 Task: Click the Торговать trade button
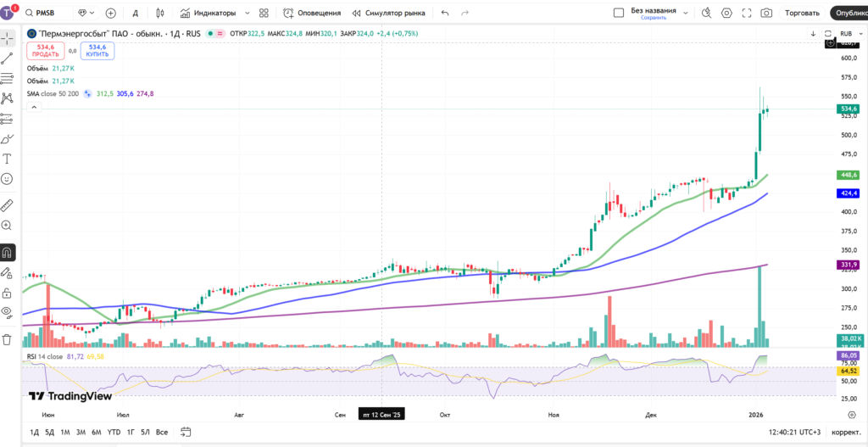[x=802, y=13]
